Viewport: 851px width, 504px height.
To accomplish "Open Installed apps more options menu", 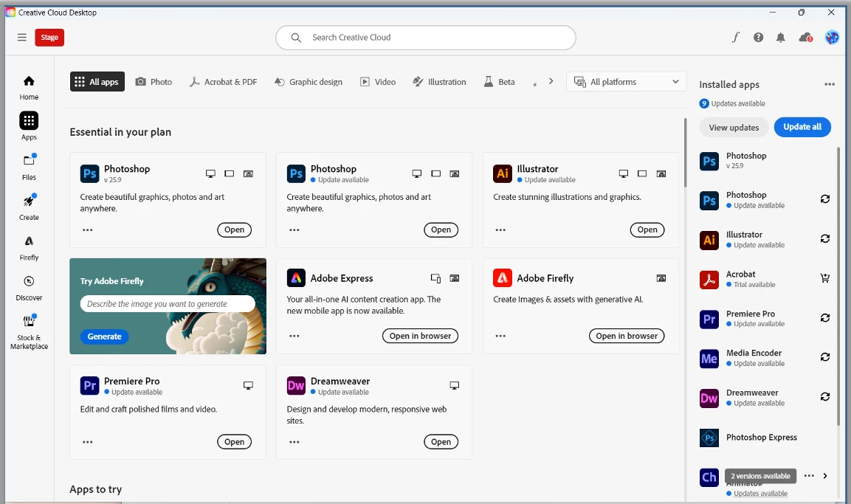I will (830, 84).
